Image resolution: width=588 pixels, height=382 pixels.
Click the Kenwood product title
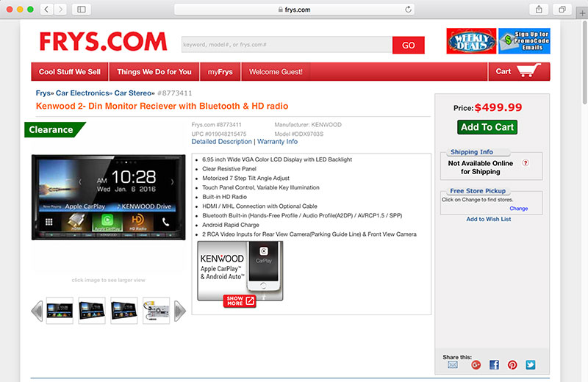tap(162, 106)
